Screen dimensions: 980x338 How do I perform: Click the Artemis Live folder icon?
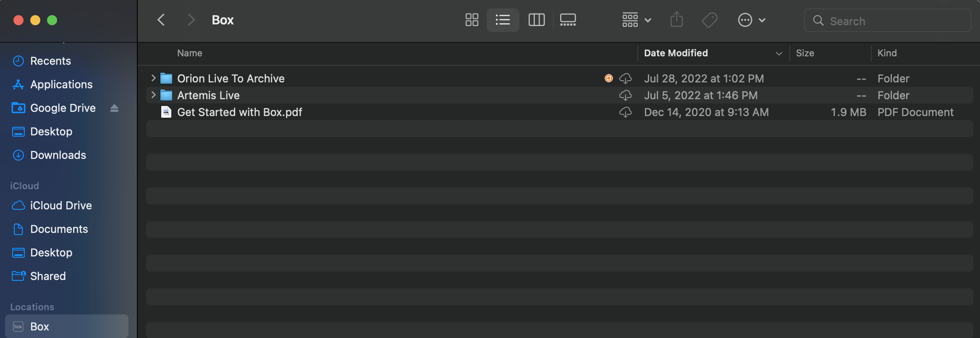pyautogui.click(x=166, y=95)
